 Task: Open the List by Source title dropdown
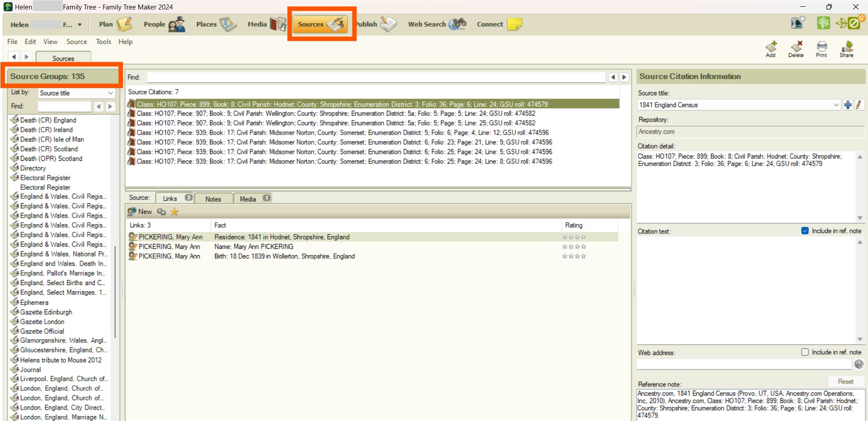pos(110,93)
